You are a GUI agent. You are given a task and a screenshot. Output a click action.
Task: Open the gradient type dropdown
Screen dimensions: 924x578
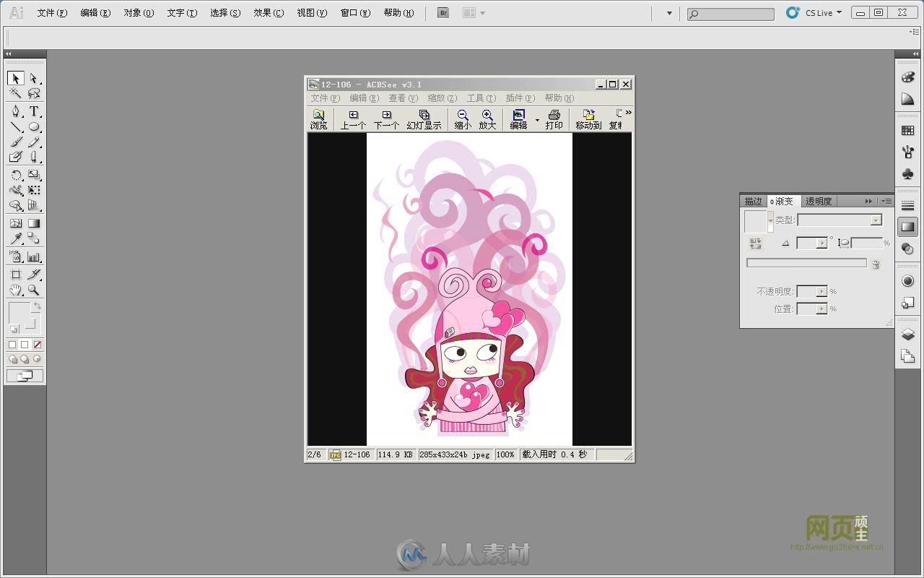pos(876,220)
